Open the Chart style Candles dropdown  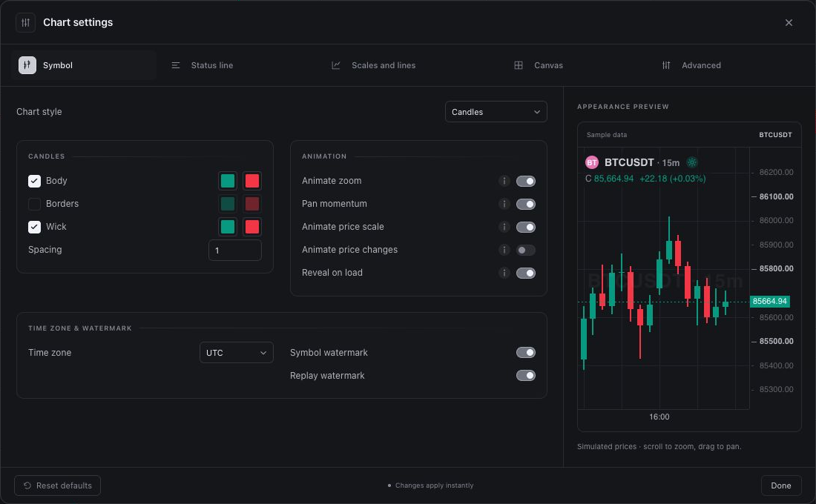point(496,112)
